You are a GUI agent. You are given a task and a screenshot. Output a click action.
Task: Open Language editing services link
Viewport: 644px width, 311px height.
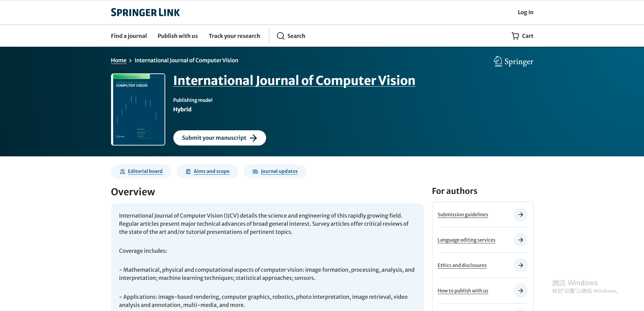click(x=467, y=240)
